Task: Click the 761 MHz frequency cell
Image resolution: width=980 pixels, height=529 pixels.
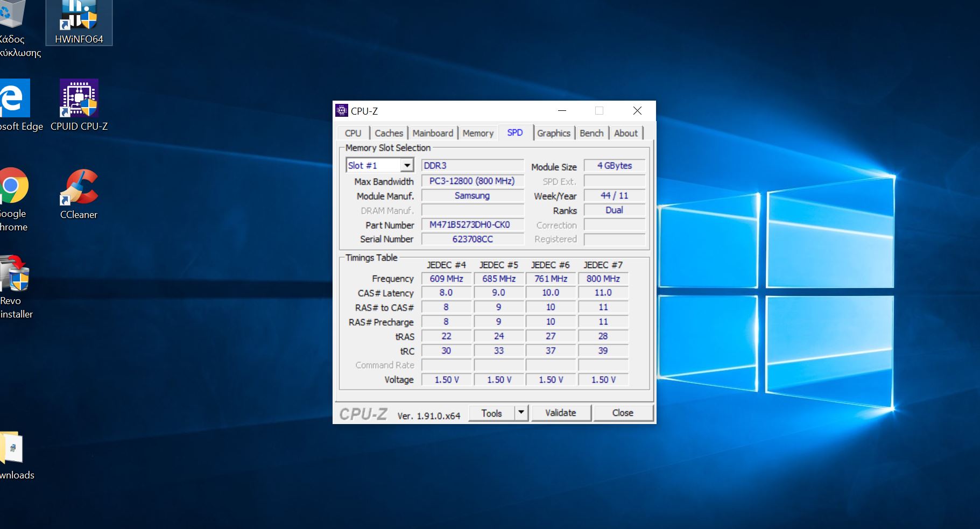Action: coord(551,279)
